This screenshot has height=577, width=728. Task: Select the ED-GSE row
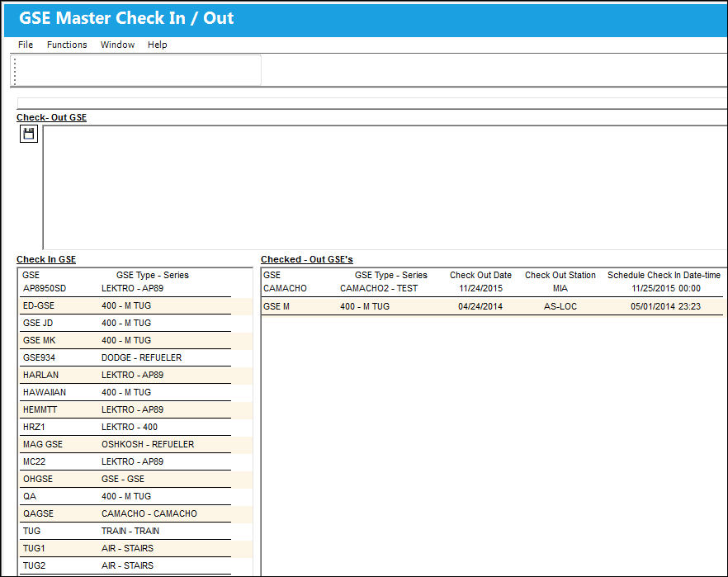pyautogui.click(x=125, y=306)
